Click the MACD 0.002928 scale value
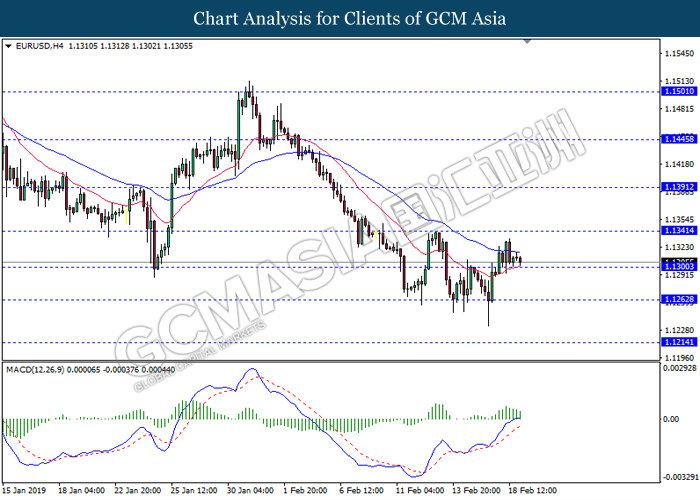 pos(680,368)
